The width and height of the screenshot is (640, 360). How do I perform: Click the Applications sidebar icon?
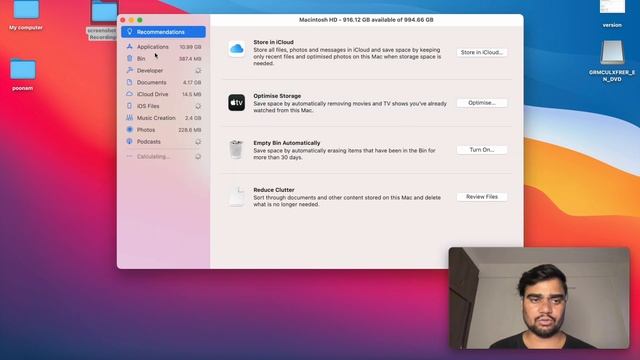coord(129,47)
